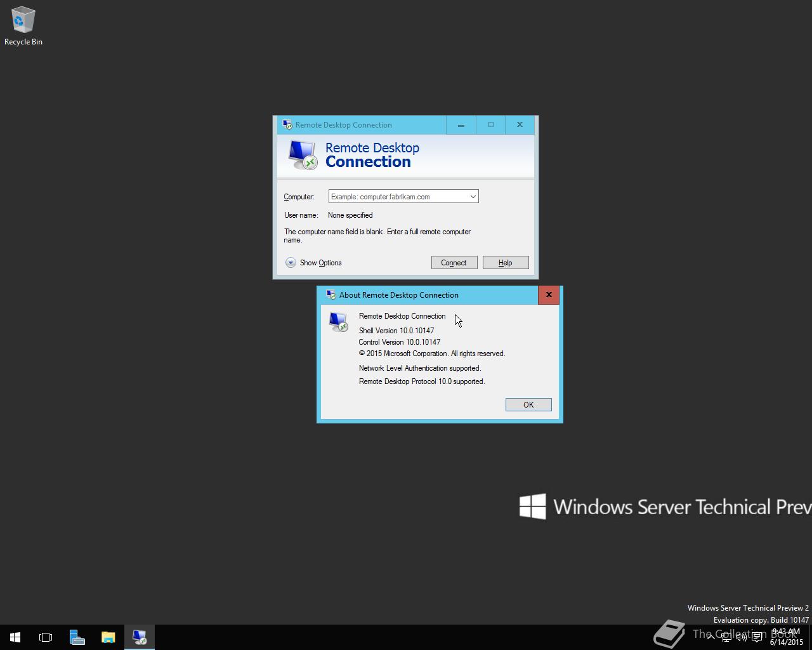This screenshot has width=812, height=650.
Task: Click the network icon in system tray
Action: 726,637
